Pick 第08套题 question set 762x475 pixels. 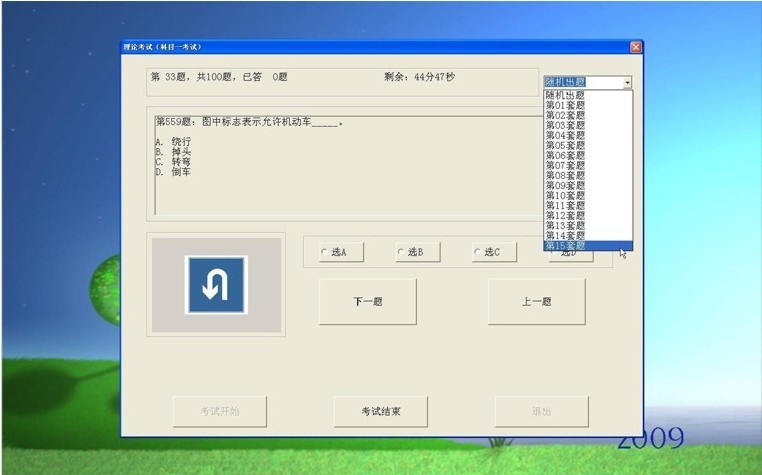tap(588, 175)
